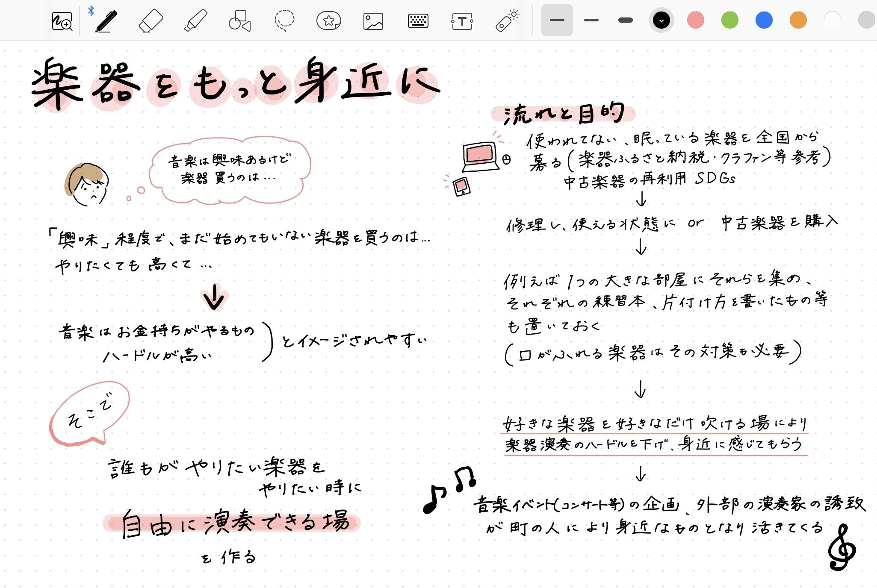Pick the blue color swatch
This screenshot has height=588, width=877.
click(764, 20)
